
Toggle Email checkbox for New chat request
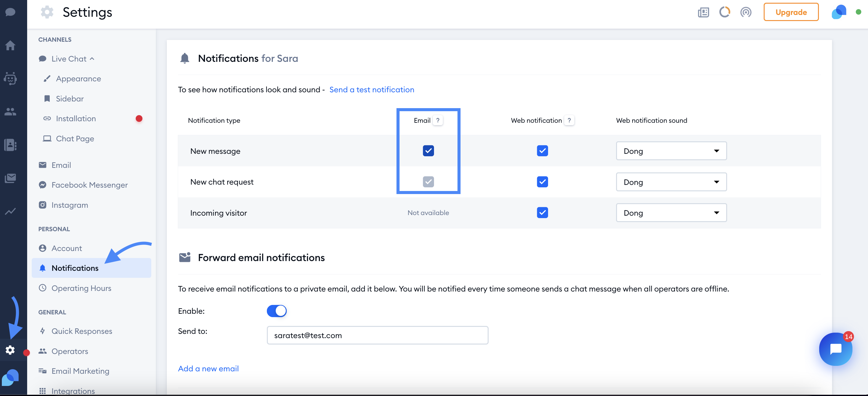tap(428, 182)
